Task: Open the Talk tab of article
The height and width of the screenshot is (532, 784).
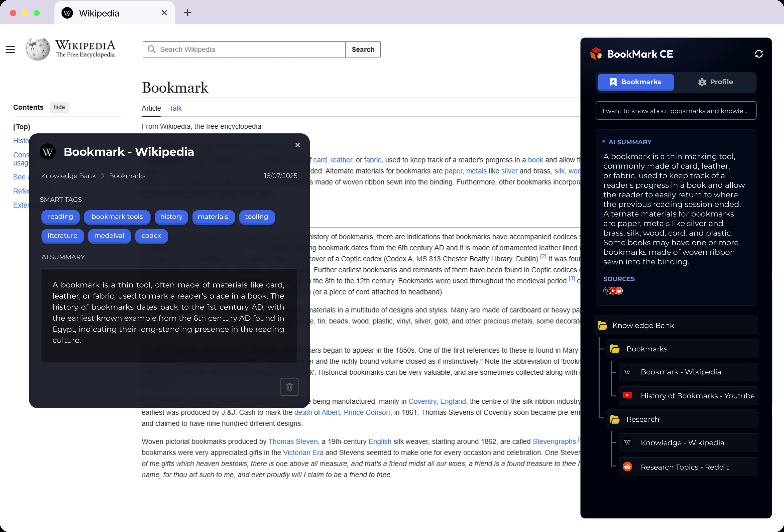Action: click(x=175, y=108)
